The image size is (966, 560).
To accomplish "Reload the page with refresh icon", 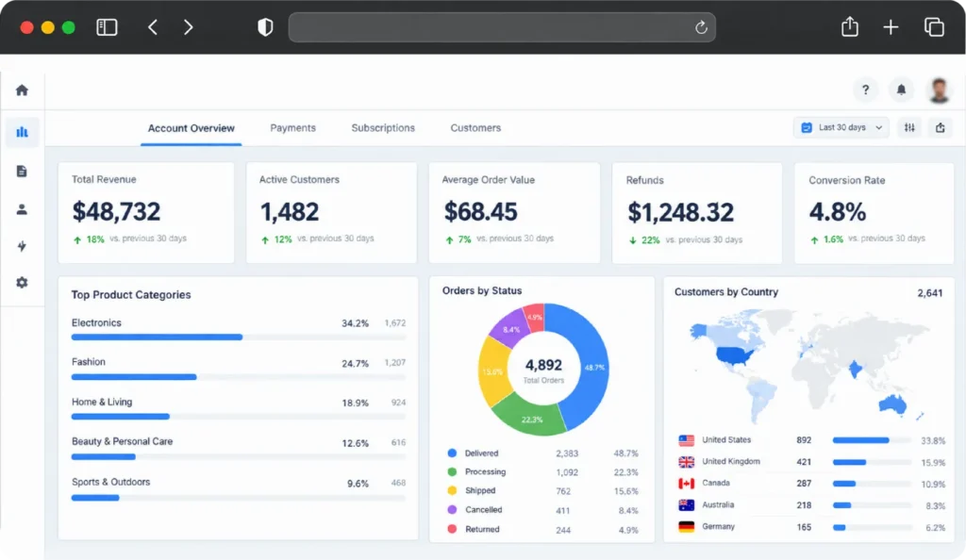I will [701, 27].
